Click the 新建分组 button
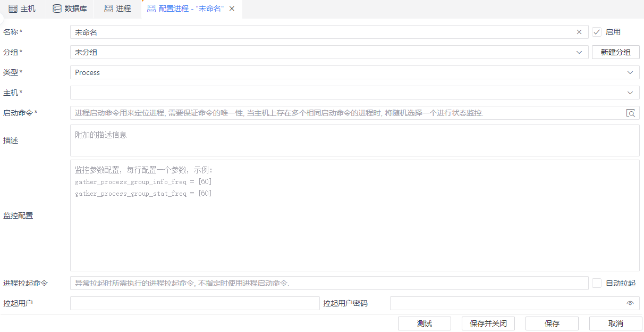Viewport: 644px width, 332px height. coord(615,52)
